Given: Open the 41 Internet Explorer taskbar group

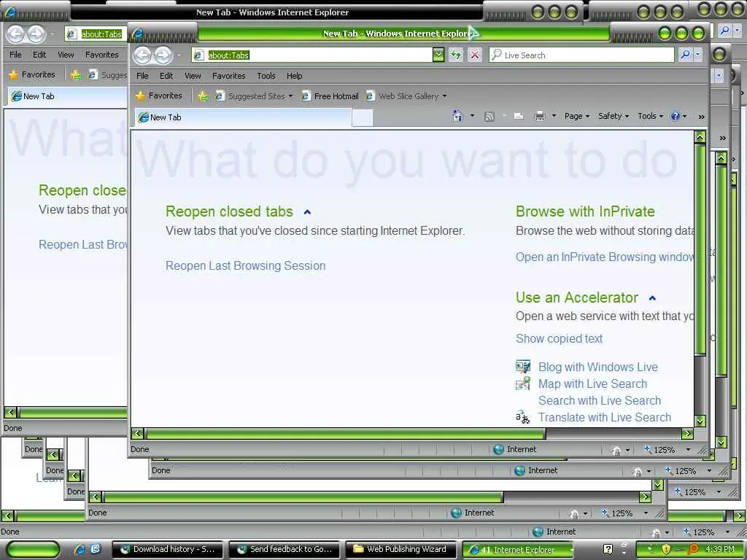Looking at the screenshot, I should click(519, 550).
